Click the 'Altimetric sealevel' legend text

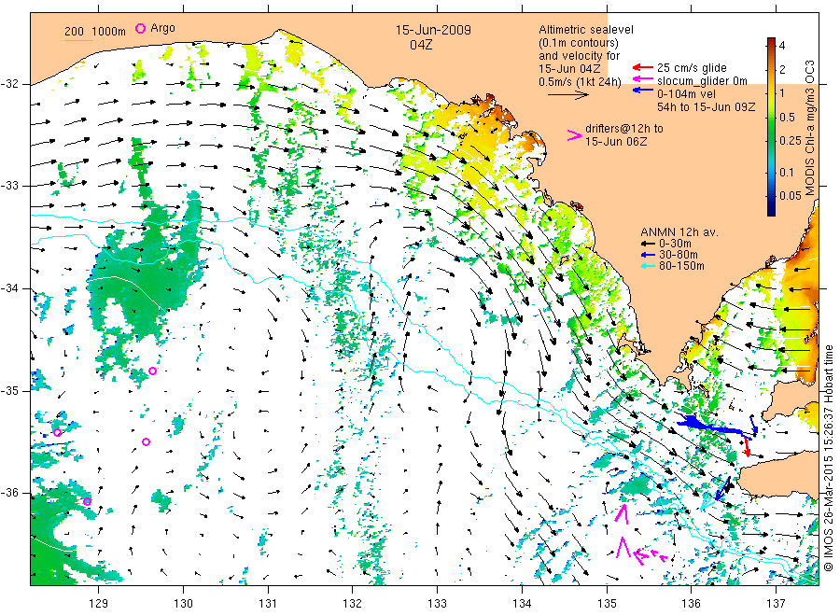click(586, 30)
